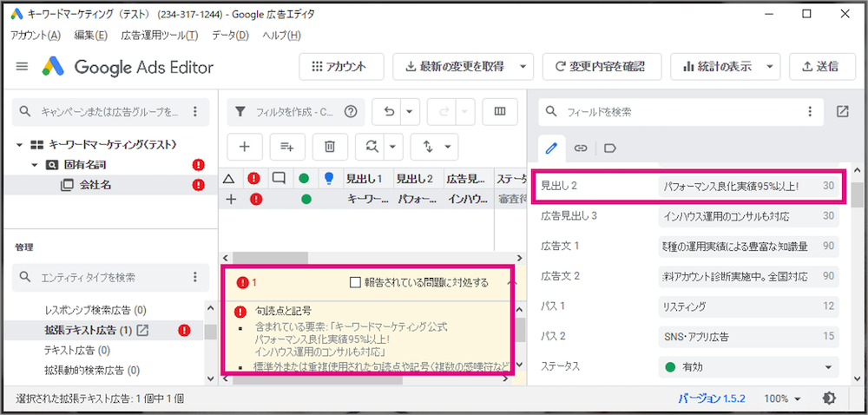Open 統計の表示 dropdown arrow
This screenshot has height=415, width=868.
click(769, 67)
